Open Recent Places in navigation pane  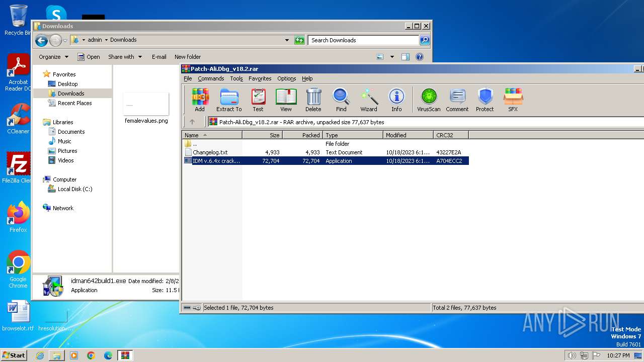coord(74,103)
